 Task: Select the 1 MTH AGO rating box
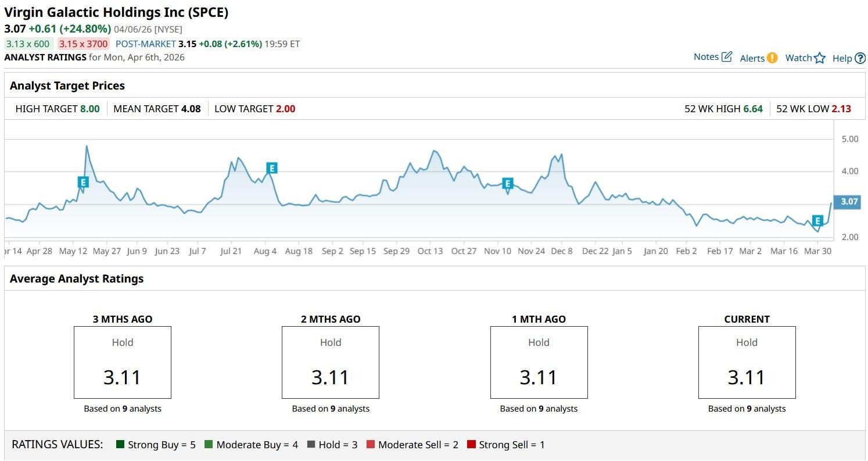(539, 362)
